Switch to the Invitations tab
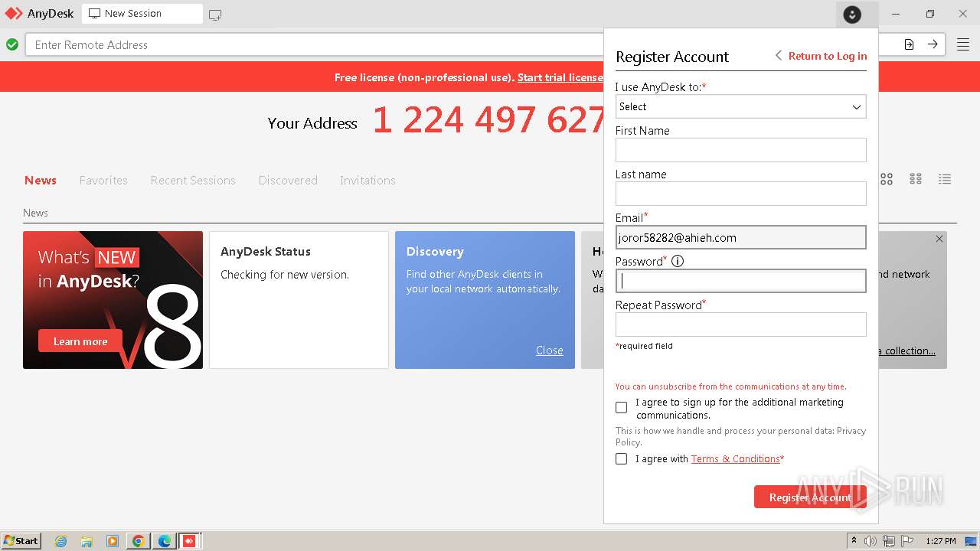This screenshot has height=551, width=980. pos(367,181)
